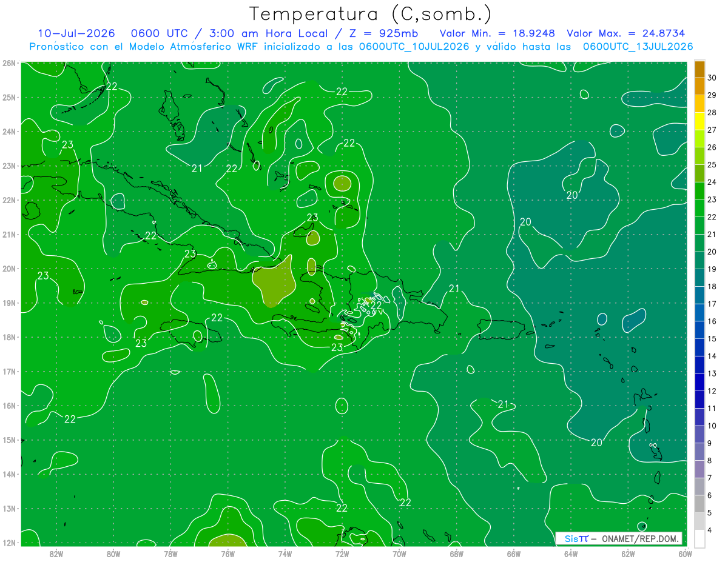Click the '18N' latitude axis label
Image resolution: width=728 pixels, height=562 pixels.
[x=8, y=337]
